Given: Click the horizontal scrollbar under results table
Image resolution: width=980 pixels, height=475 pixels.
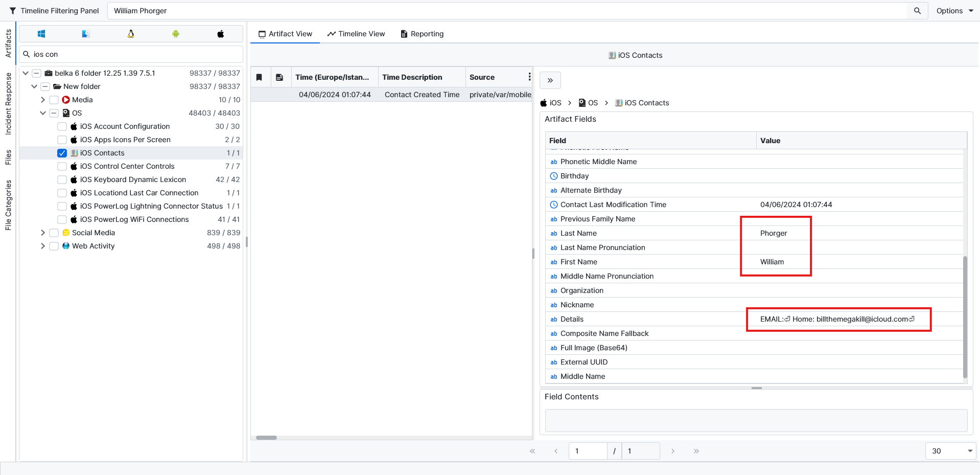Looking at the screenshot, I should 266,438.
